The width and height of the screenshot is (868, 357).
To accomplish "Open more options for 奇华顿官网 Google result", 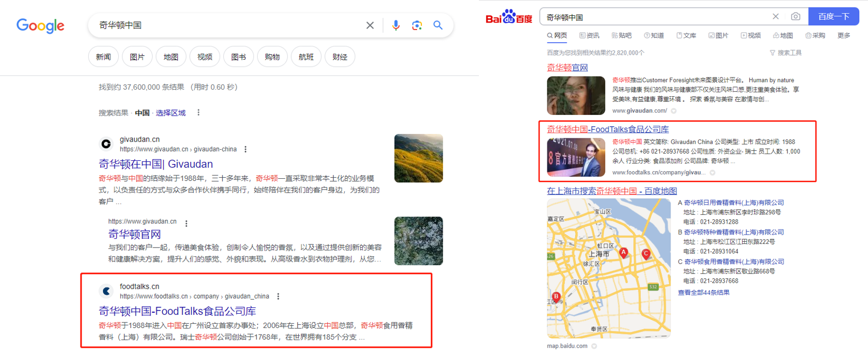I will click(187, 223).
